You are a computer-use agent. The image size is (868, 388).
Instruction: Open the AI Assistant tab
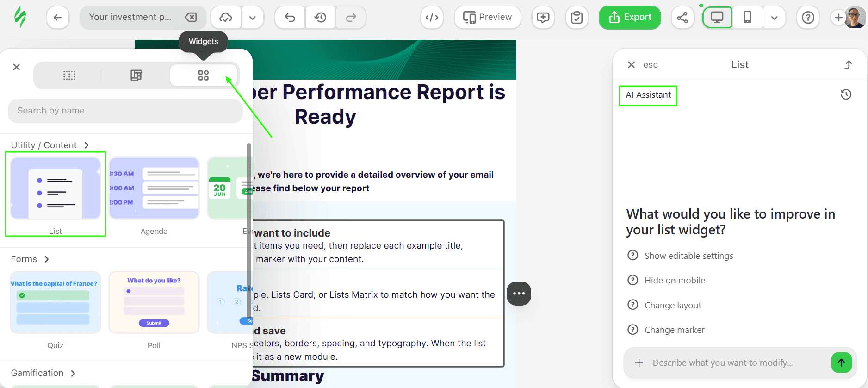pos(648,95)
